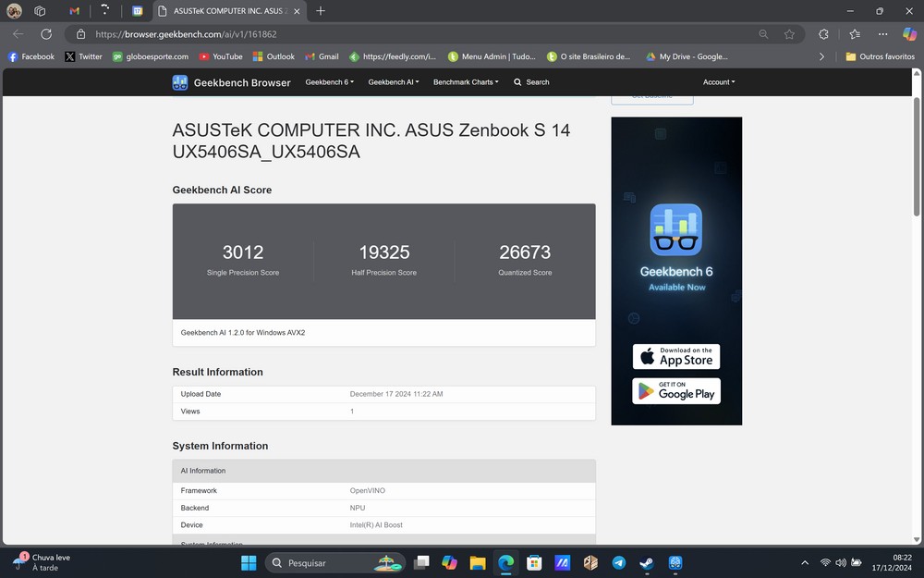924x578 pixels.
Task: Open the MyASUS taskbar app
Action: (563, 562)
